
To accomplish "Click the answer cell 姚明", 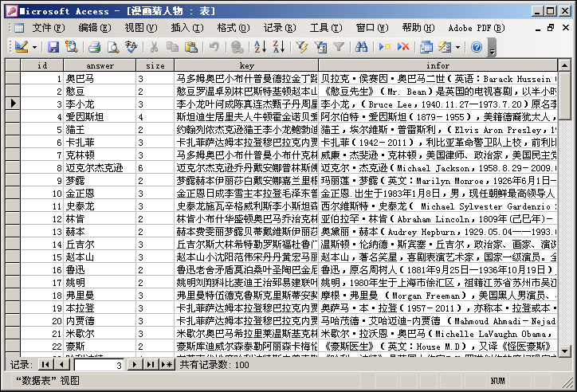I will point(100,282).
